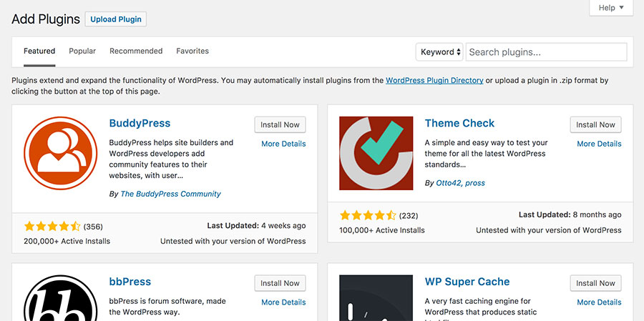The width and height of the screenshot is (644, 321).
Task: Switch to the Favorites tab
Action: 192,51
